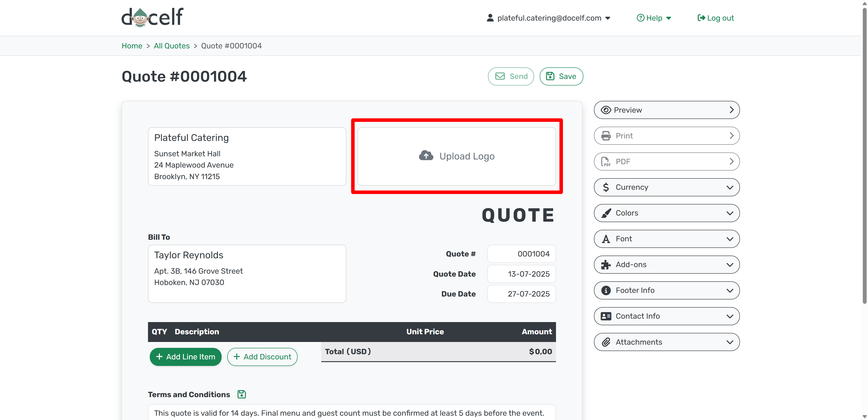Click the Footer Info circle icon
The height and width of the screenshot is (420, 868).
coord(605,290)
